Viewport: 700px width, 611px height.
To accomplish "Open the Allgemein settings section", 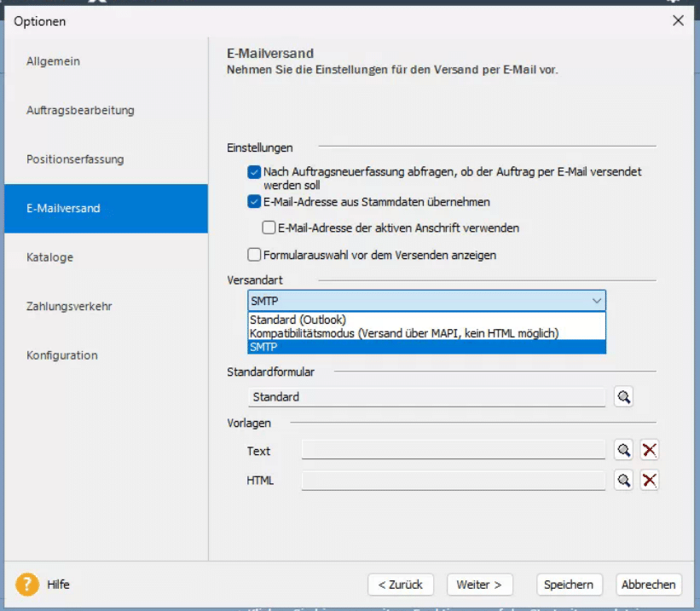I will click(54, 61).
